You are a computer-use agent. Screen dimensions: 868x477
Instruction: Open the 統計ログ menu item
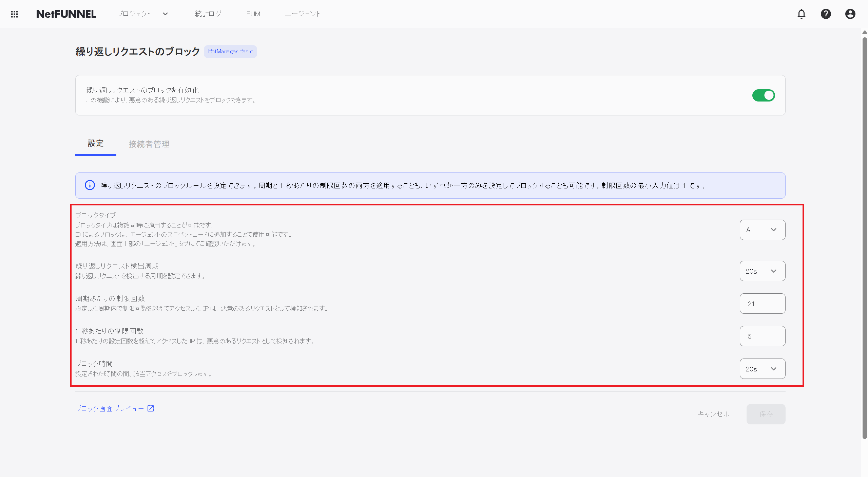click(x=208, y=14)
